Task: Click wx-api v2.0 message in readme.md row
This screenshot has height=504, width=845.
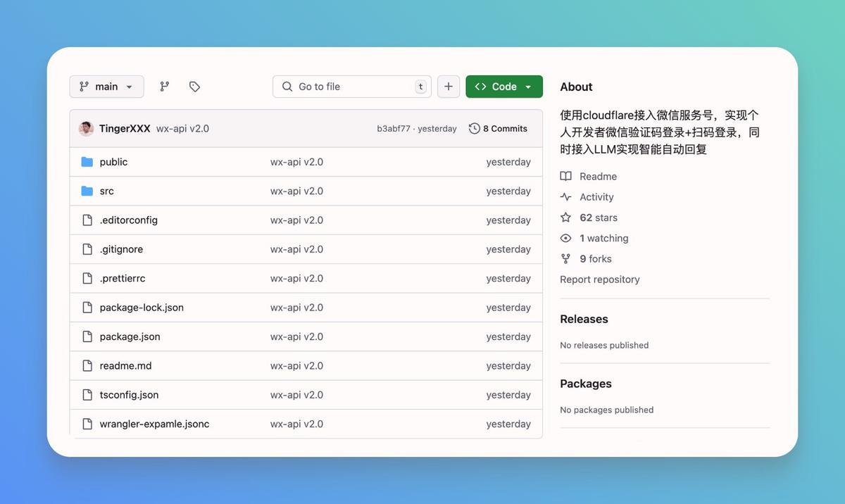Action: pos(296,366)
